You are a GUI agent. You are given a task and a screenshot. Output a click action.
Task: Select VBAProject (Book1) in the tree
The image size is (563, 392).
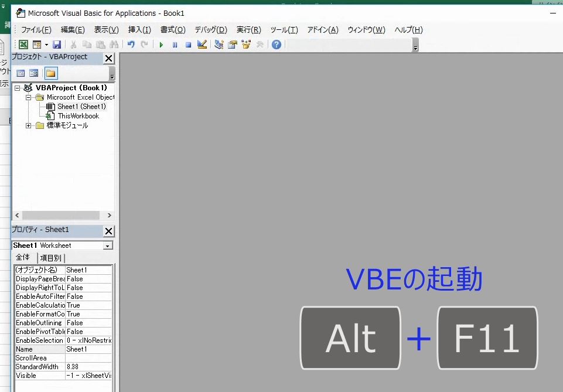(x=71, y=87)
